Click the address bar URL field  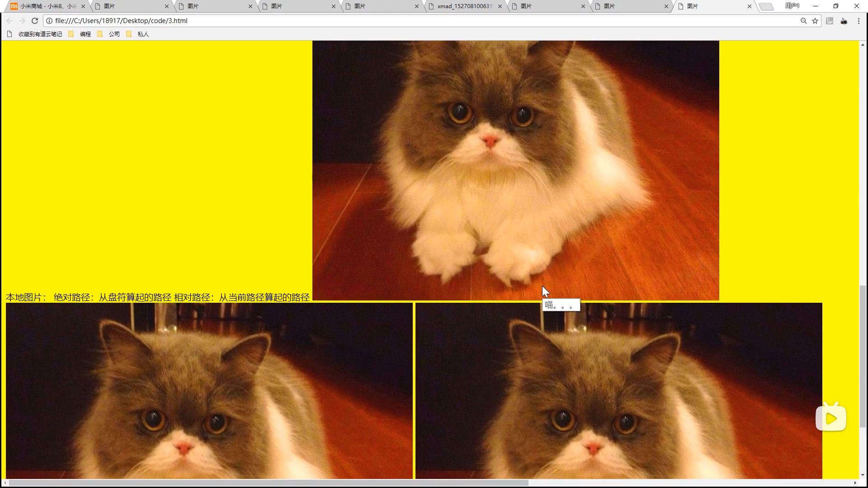click(x=407, y=21)
